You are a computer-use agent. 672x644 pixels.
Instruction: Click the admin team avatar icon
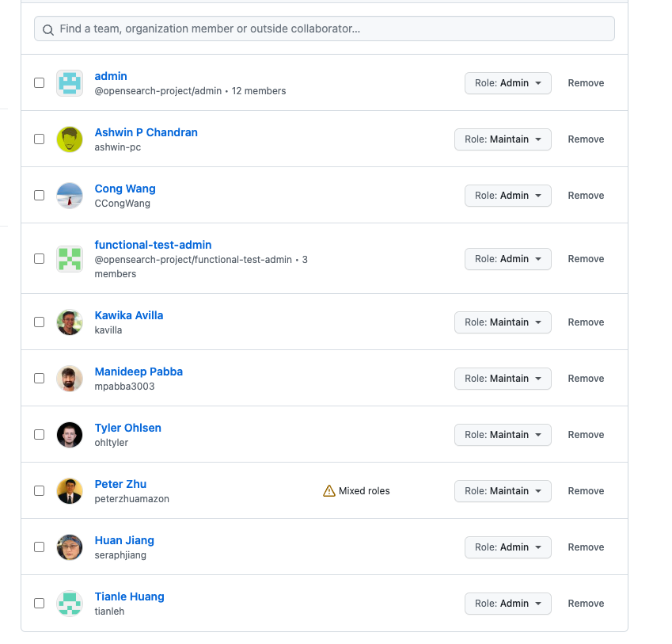[70, 82]
